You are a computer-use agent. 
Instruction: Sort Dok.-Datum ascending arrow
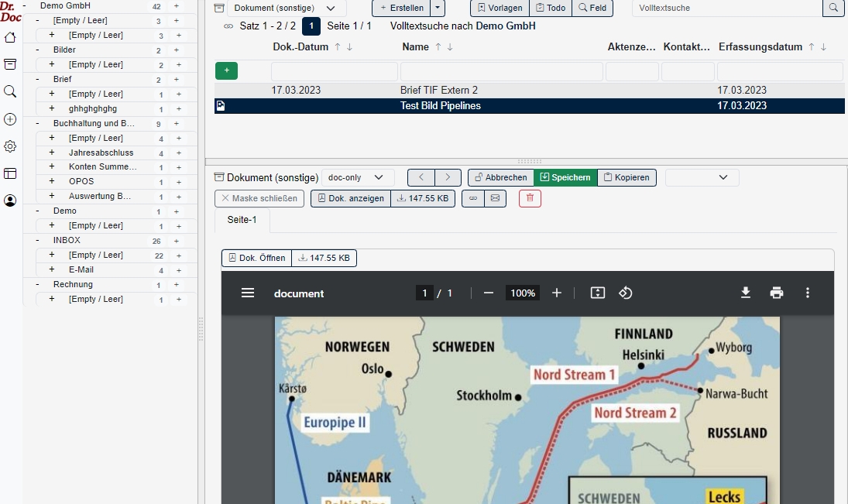click(338, 47)
